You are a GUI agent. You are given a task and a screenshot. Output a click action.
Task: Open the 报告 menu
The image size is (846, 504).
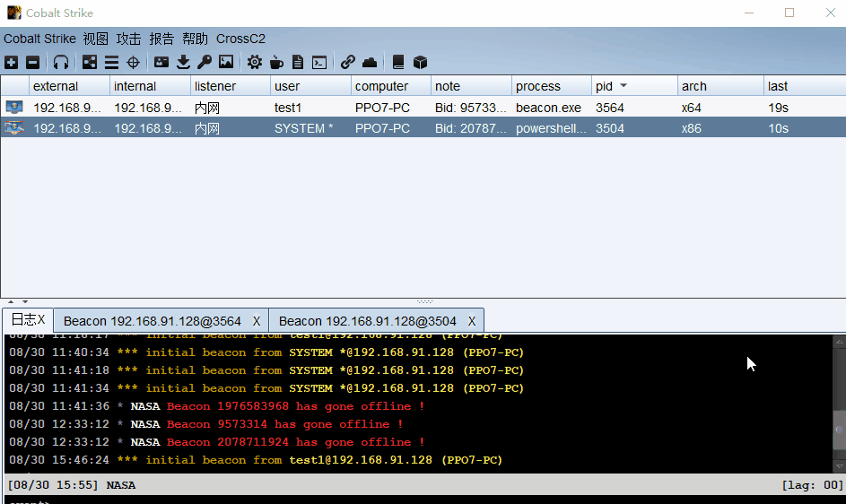[161, 39]
